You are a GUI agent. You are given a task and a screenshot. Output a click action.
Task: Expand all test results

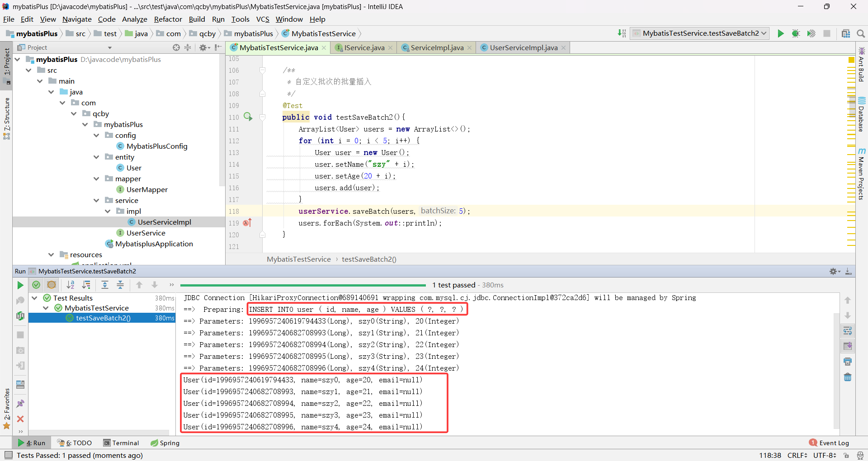click(x=105, y=285)
